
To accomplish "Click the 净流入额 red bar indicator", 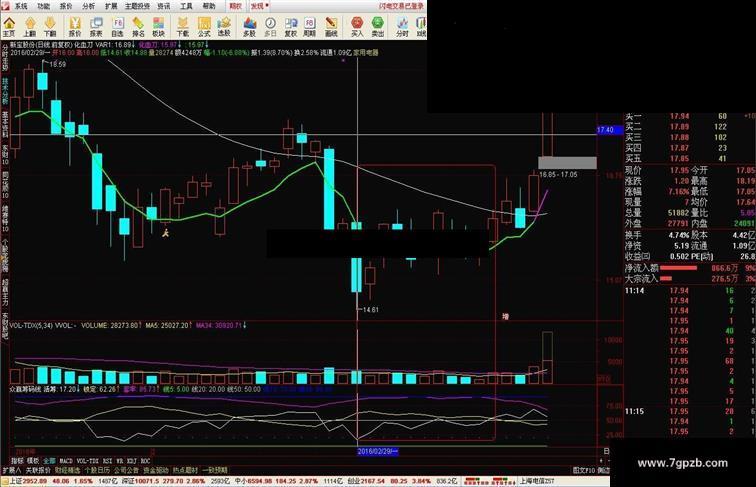I will pos(678,268).
